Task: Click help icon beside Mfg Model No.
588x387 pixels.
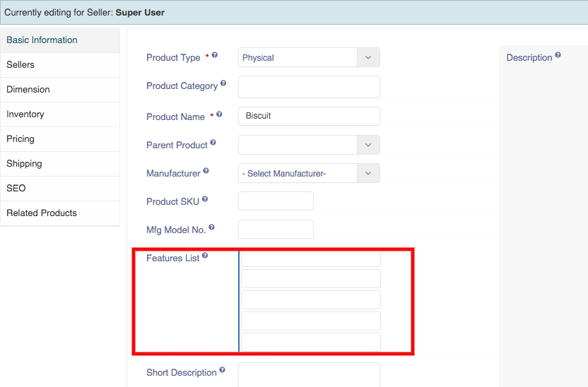Action: click(211, 227)
